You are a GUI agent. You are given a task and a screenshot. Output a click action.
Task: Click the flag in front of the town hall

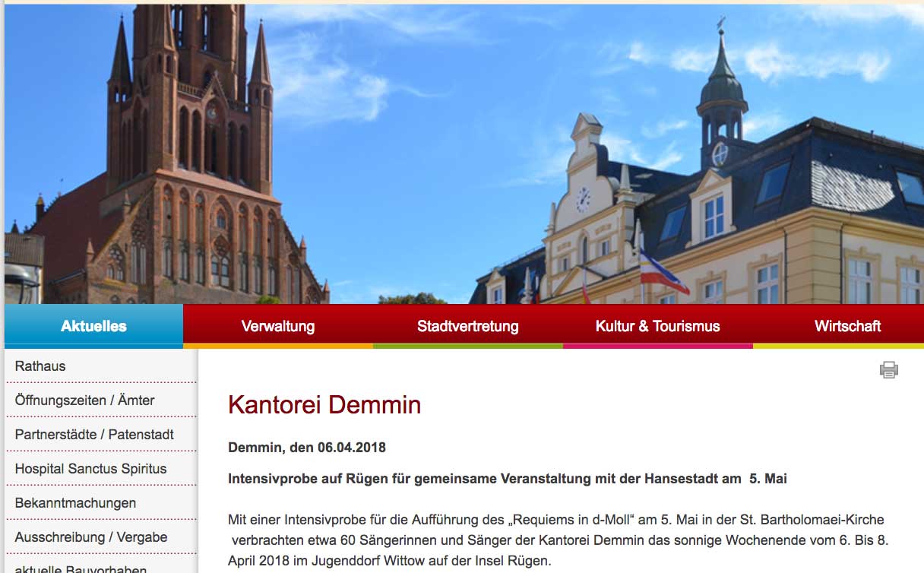pos(663,271)
